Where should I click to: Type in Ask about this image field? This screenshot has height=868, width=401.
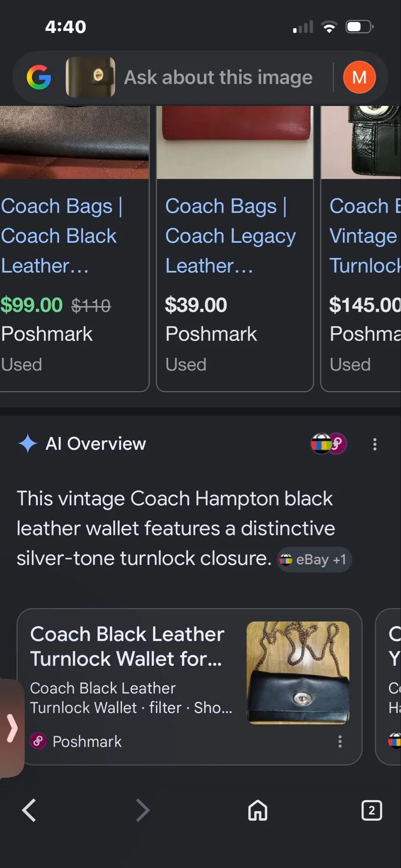point(218,78)
